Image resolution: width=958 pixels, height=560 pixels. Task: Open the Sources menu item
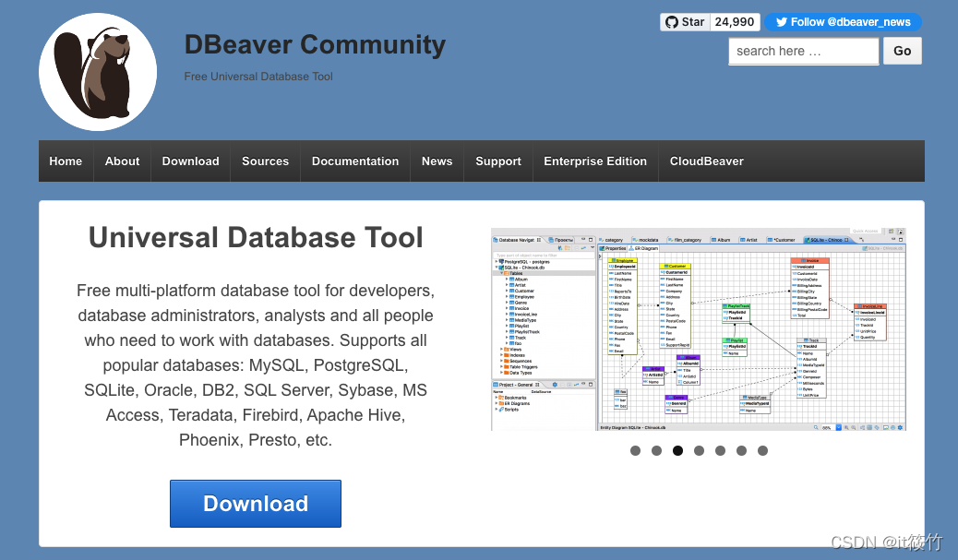[265, 161]
